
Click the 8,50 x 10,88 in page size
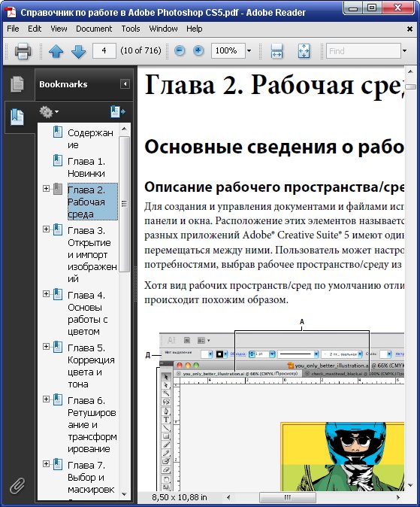point(180,497)
